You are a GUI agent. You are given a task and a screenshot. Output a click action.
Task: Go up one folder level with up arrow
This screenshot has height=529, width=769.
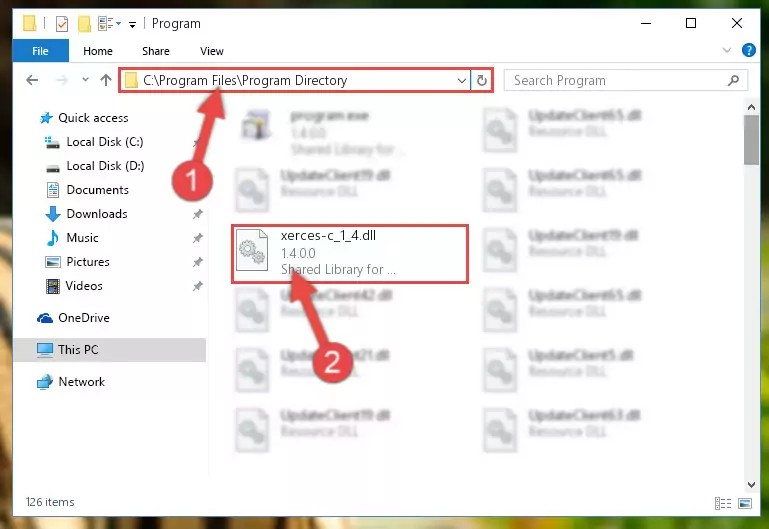(x=106, y=80)
